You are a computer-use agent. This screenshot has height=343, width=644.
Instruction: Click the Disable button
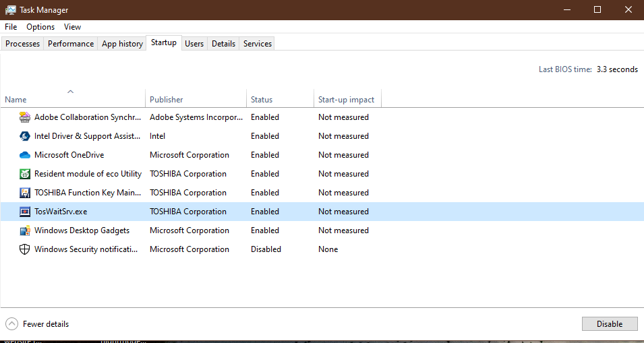click(x=610, y=324)
